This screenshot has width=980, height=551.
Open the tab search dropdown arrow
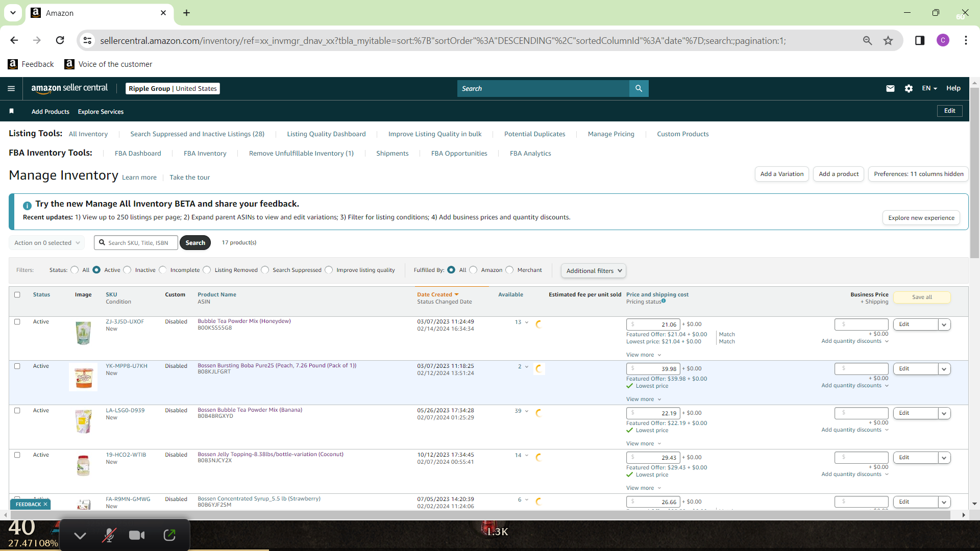[x=13, y=13]
